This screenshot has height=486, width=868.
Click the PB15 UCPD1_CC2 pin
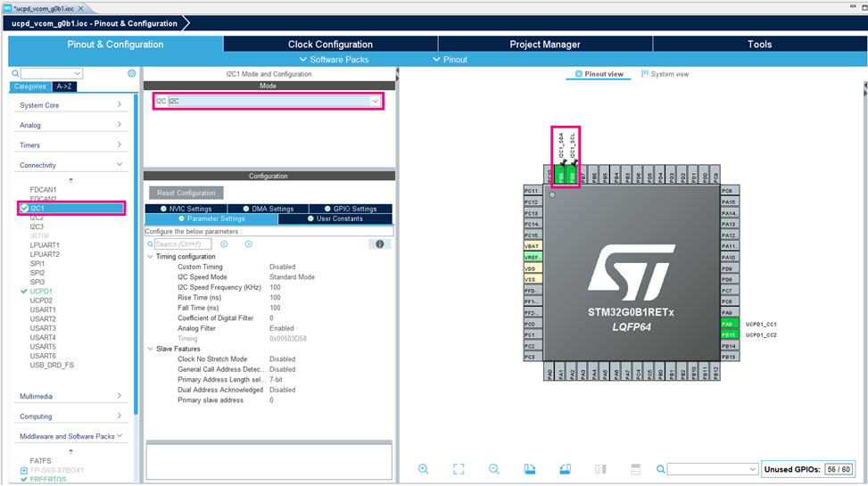(x=730, y=335)
